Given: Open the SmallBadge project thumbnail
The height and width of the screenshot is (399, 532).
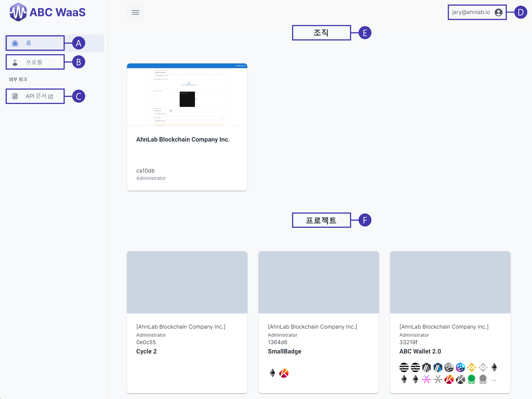Looking at the screenshot, I should tap(319, 282).
